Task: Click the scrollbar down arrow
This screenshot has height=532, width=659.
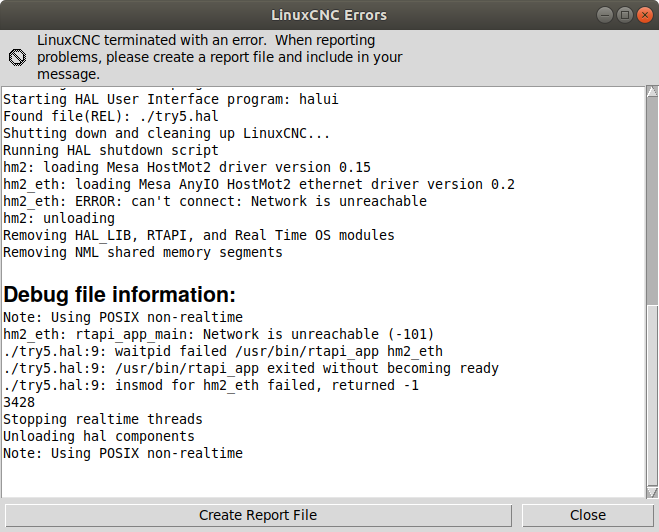Action: point(652,492)
